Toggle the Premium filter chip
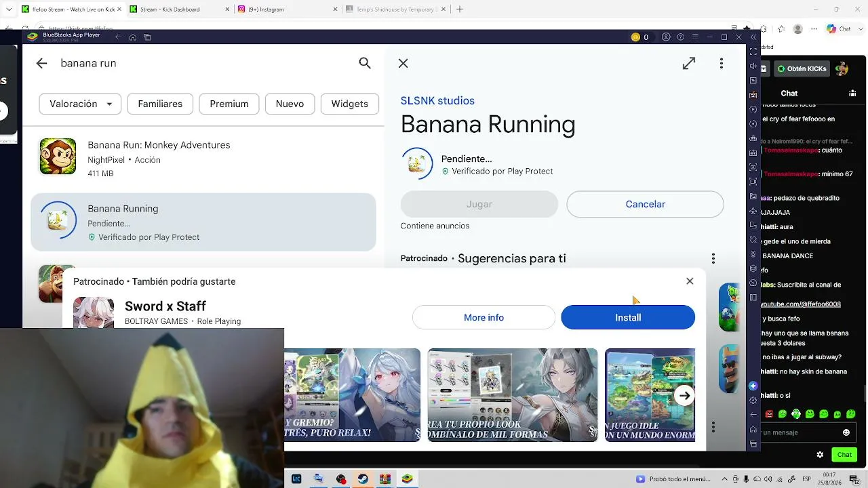This screenshot has width=868, height=488. point(229,104)
